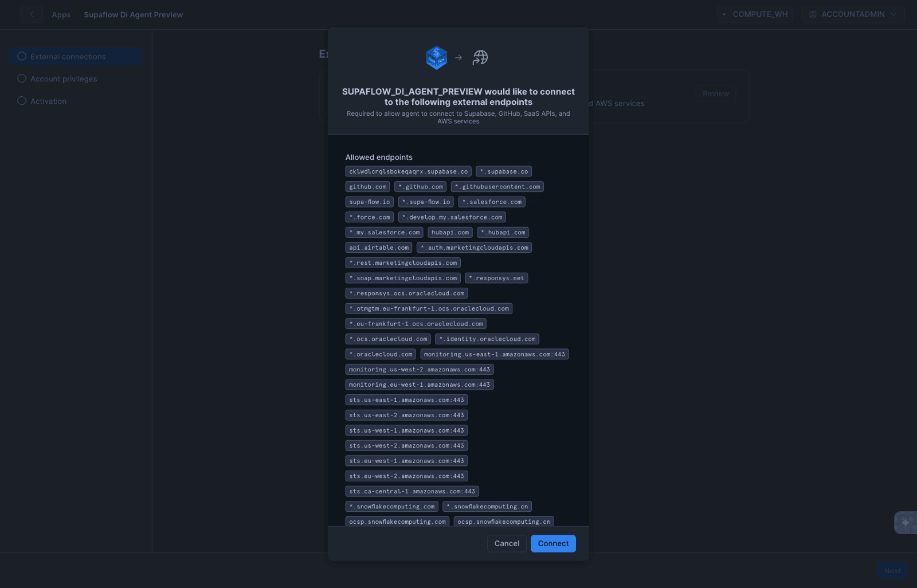Click the *.github.com endpoint chip
The height and width of the screenshot is (588, 917).
coord(421,187)
